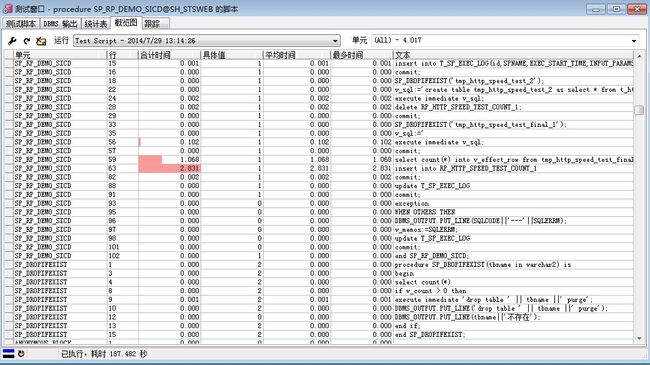Click the scrollbar up arrow
The image size is (650, 365).
(639, 56)
